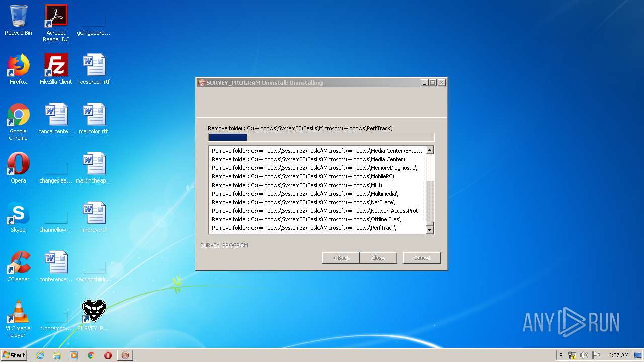
Task: Select SURVEY_P heart-face desktop shortcut
Action: pos(94,316)
